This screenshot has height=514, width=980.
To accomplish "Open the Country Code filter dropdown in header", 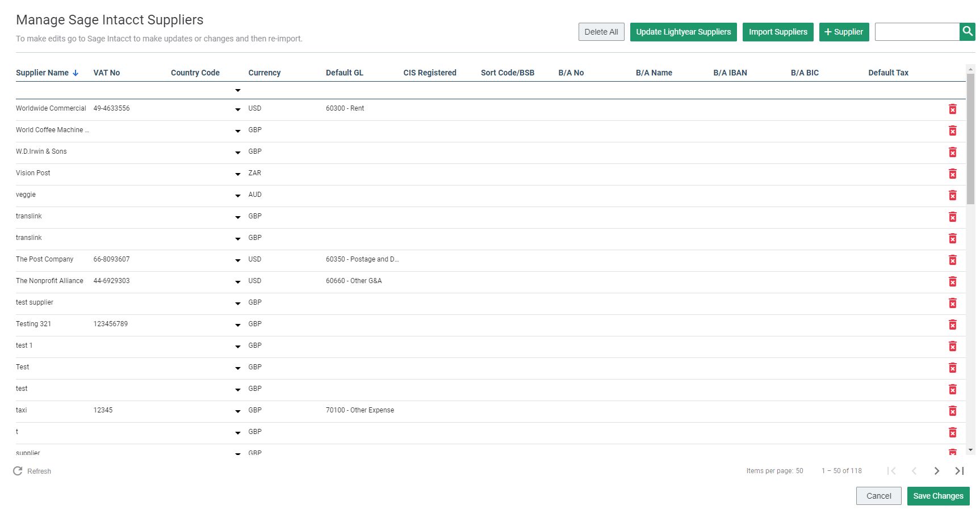I will (237, 90).
